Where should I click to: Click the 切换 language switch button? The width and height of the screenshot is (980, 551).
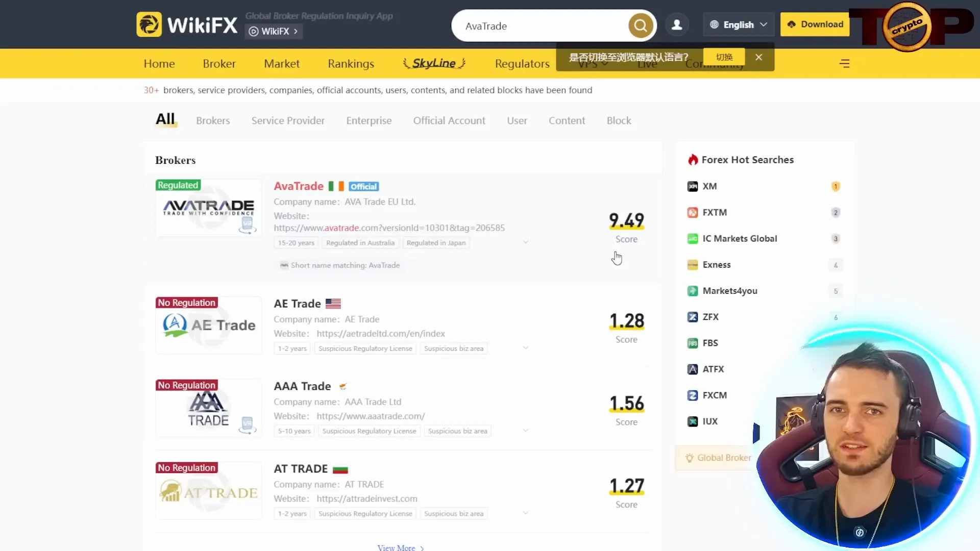[724, 57]
